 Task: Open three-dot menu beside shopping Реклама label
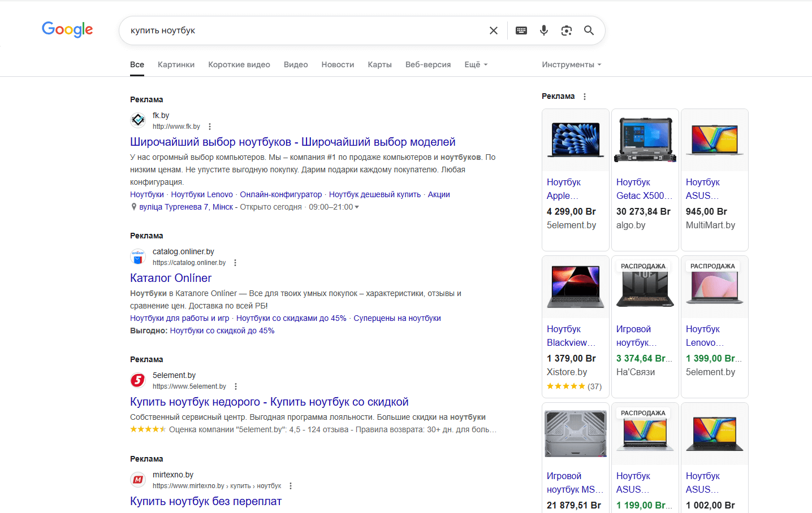pyautogui.click(x=585, y=97)
